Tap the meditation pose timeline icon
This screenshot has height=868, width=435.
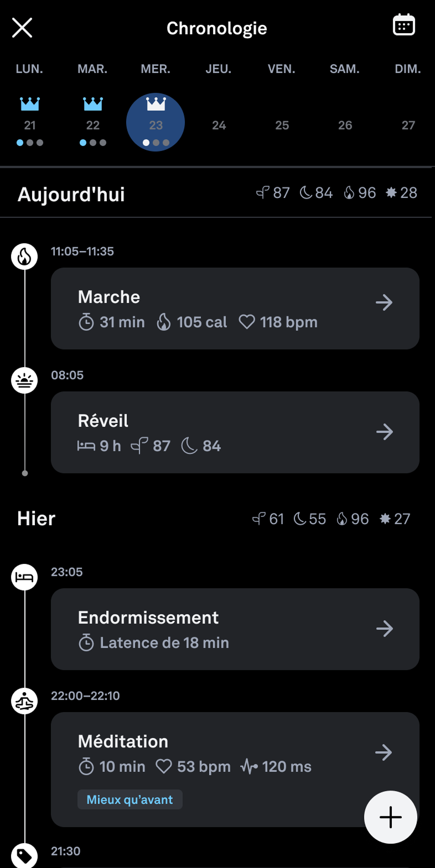(x=25, y=701)
